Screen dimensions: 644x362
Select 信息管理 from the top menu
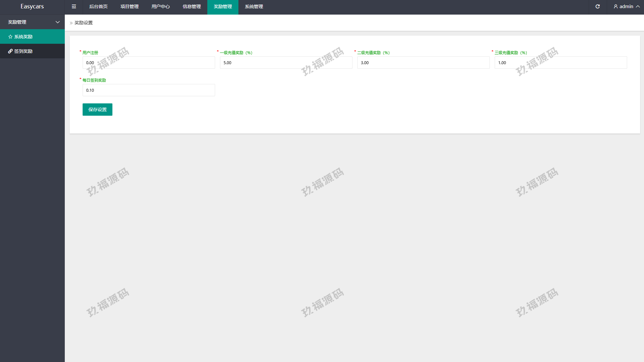tap(192, 6)
